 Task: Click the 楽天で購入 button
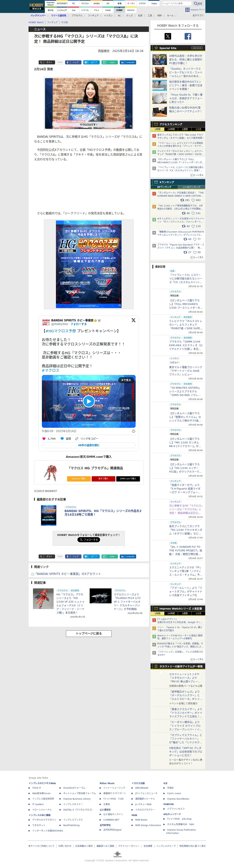click(x=103, y=478)
